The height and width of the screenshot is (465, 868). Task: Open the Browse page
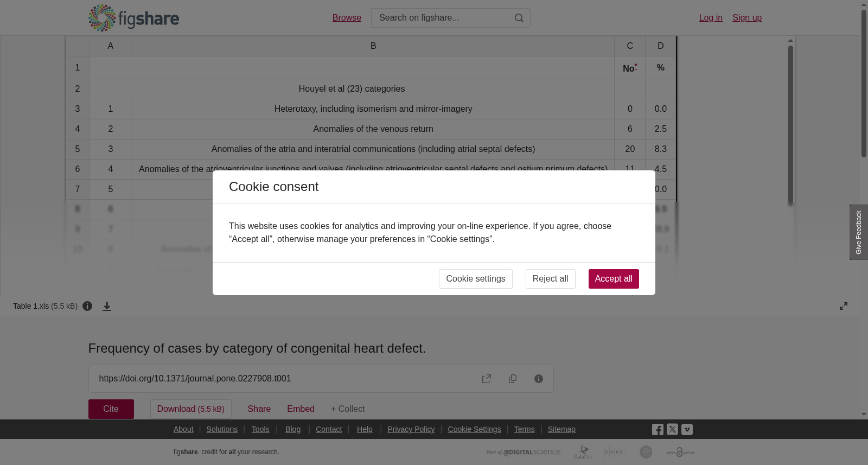347,18
